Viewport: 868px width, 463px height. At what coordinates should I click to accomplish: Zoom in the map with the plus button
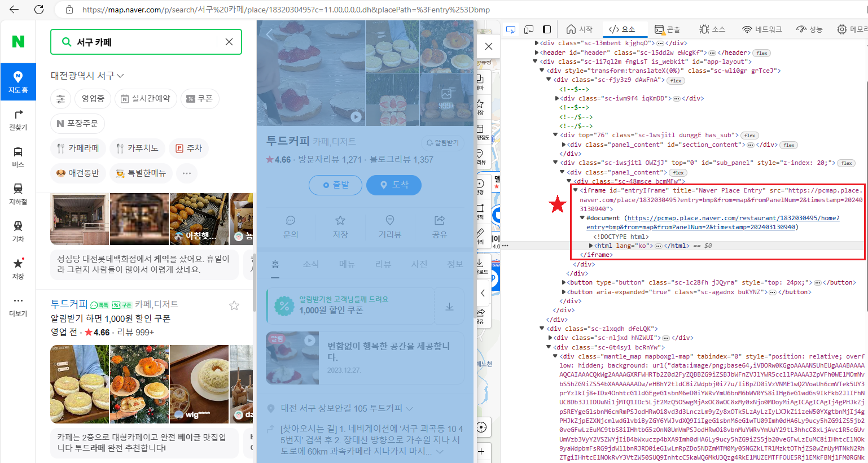(x=481, y=451)
